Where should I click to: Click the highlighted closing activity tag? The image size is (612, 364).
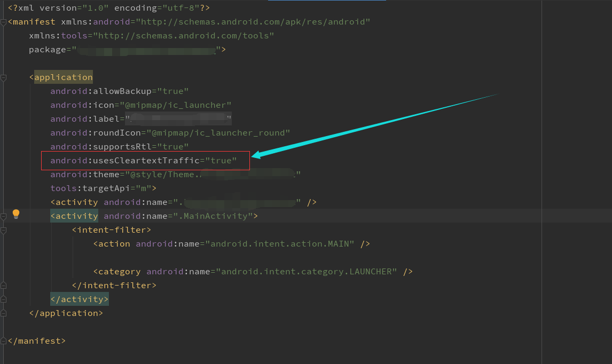click(x=79, y=299)
